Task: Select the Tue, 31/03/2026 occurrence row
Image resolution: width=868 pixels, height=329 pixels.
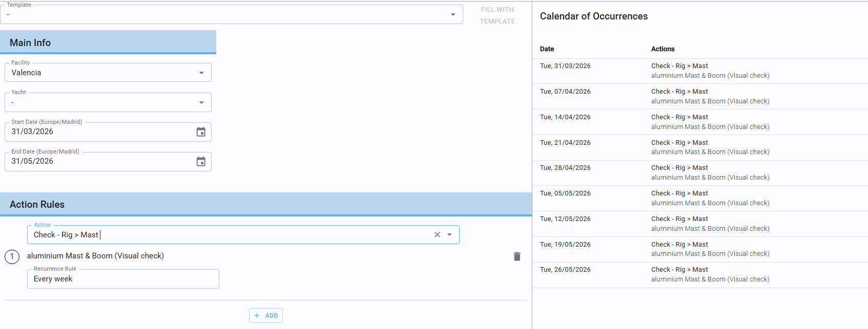Action: click(x=699, y=71)
